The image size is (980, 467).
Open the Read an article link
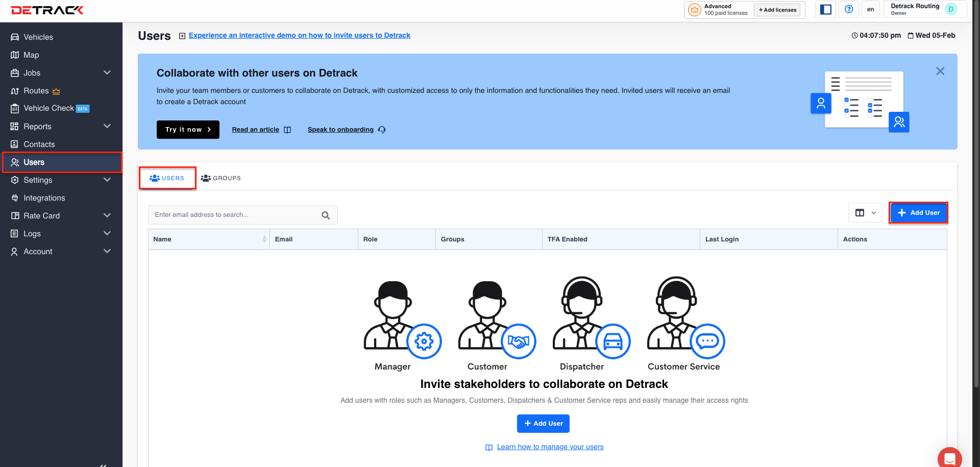tap(256, 130)
